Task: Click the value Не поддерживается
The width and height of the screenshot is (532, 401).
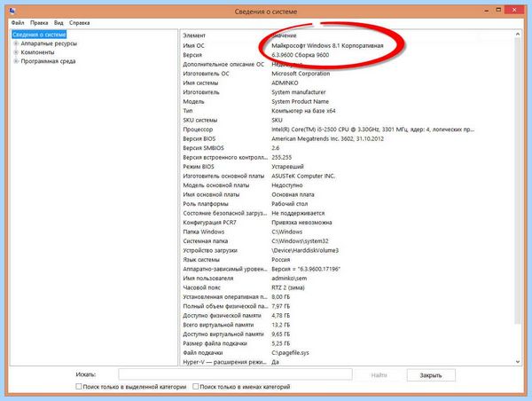Action: [x=298, y=213]
